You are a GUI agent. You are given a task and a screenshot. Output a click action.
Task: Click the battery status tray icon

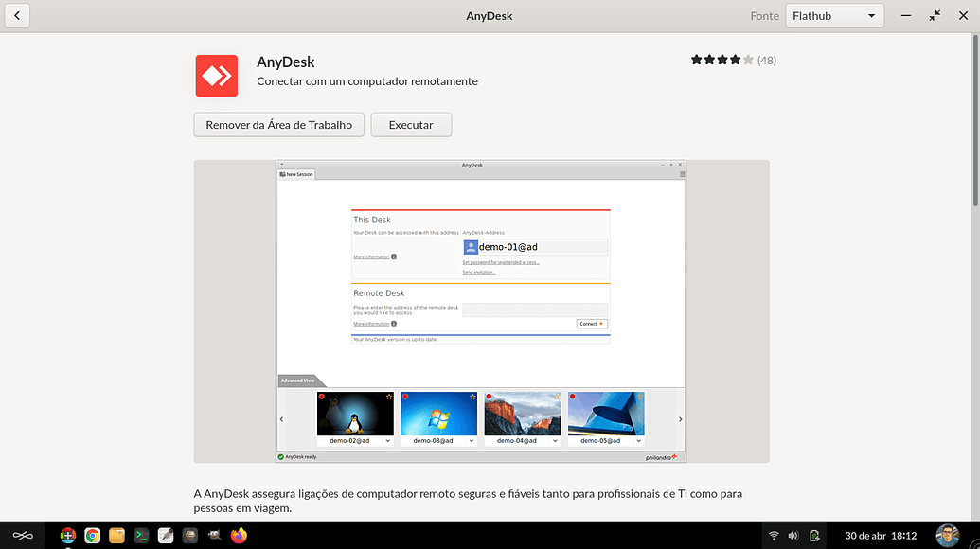tap(813, 535)
